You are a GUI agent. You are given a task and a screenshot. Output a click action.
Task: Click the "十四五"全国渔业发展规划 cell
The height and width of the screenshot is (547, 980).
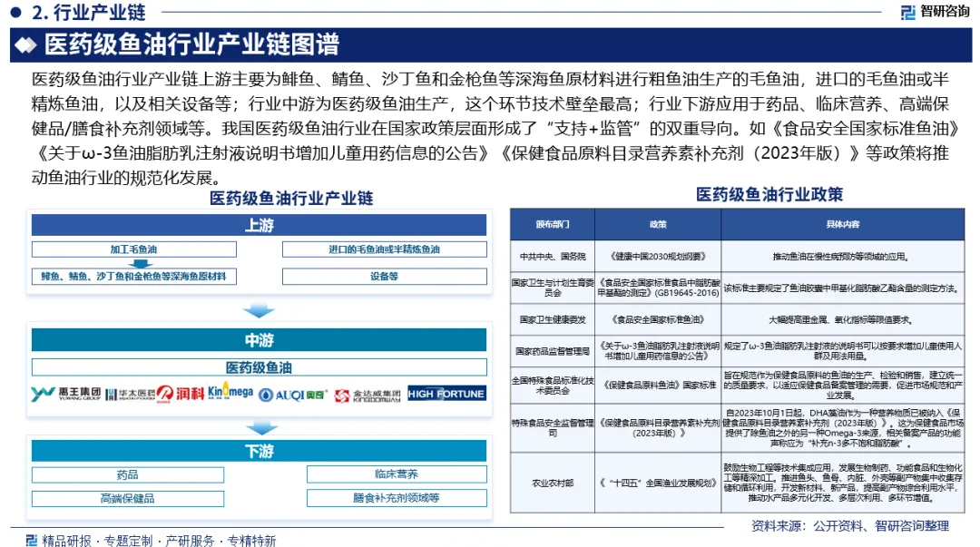(658, 484)
